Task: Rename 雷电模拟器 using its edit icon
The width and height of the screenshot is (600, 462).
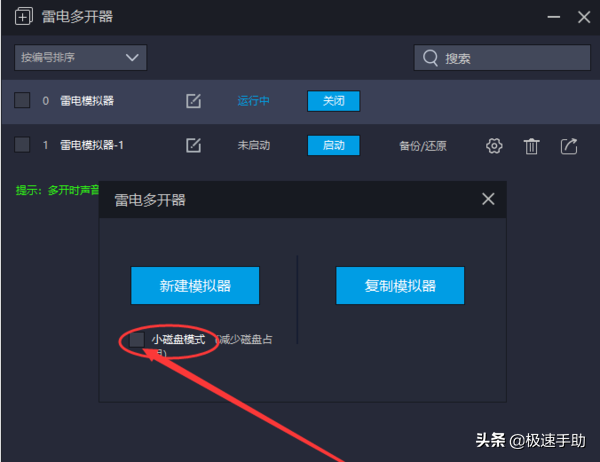Action: point(193,101)
